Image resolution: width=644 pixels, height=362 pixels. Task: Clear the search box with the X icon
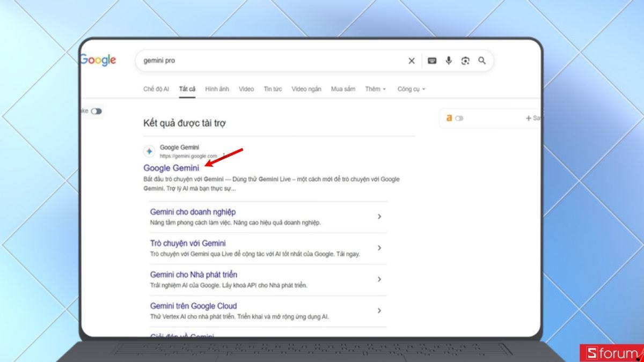tap(412, 61)
